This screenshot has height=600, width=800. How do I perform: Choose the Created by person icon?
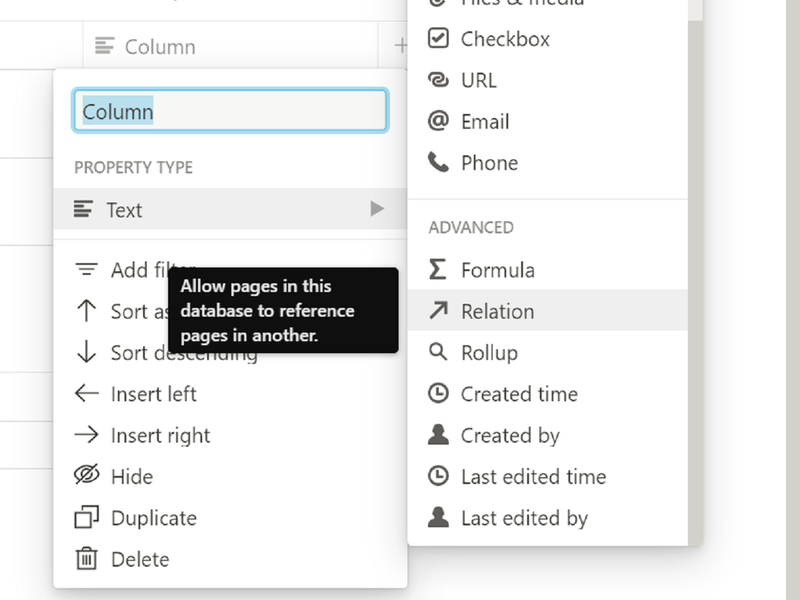[x=438, y=436]
